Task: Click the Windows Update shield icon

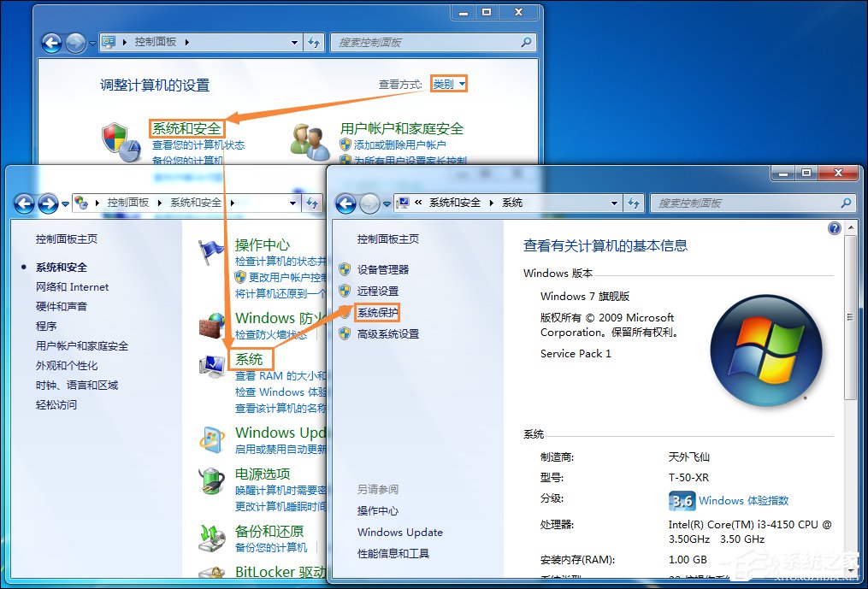Action: click(x=211, y=439)
